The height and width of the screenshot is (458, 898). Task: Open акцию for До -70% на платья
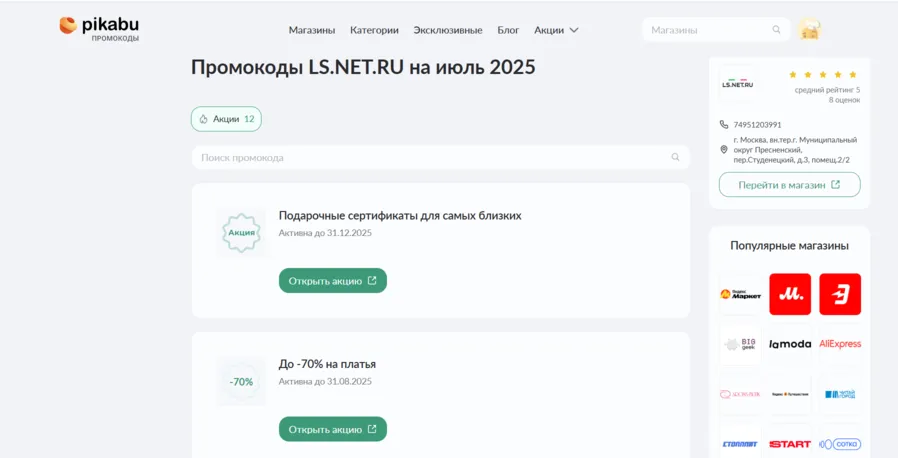click(x=332, y=429)
